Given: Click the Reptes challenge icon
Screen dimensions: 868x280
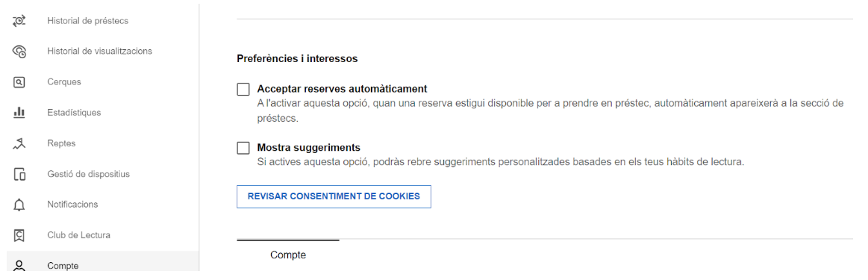Looking at the screenshot, I should [19, 143].
